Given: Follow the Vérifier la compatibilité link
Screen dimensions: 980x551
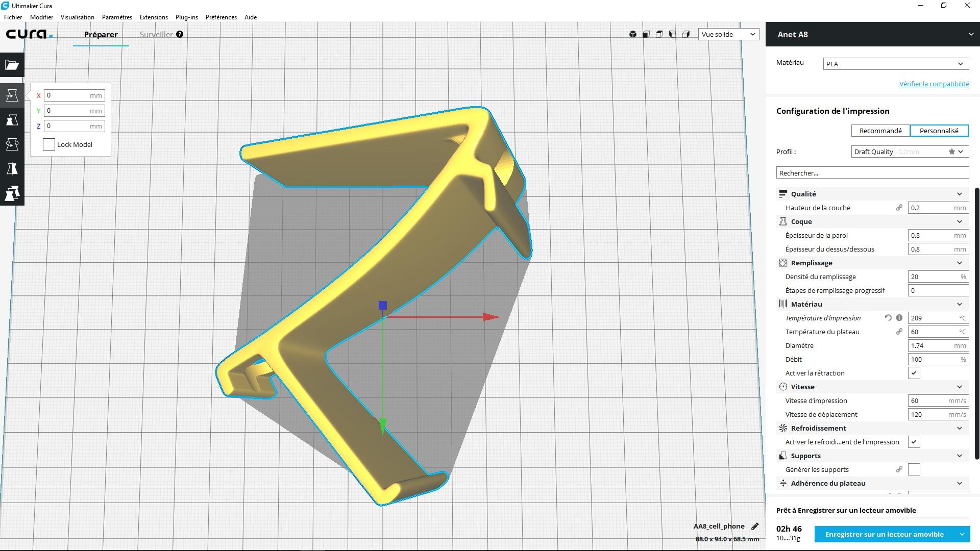Looking at the screenshot, I should (x=934, y=84).
